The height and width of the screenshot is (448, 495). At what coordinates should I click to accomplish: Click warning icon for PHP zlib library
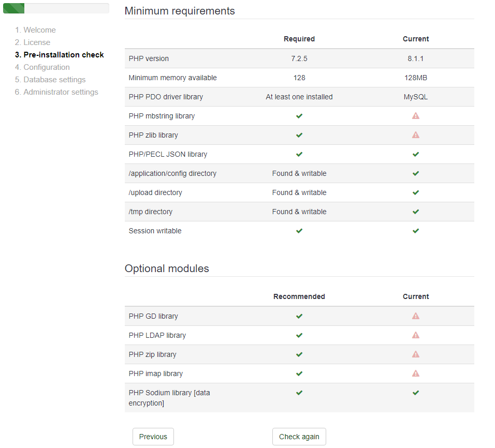[x=415, y=135]
